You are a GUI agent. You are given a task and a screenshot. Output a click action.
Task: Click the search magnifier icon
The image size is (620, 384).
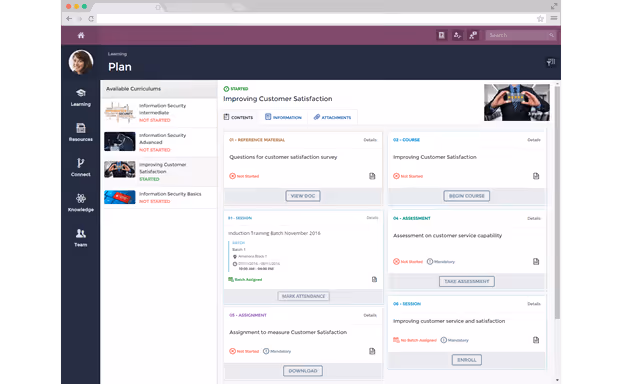tap(551, 35)
